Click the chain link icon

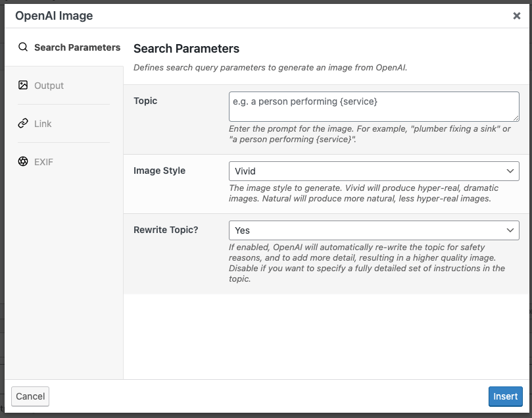23,123
